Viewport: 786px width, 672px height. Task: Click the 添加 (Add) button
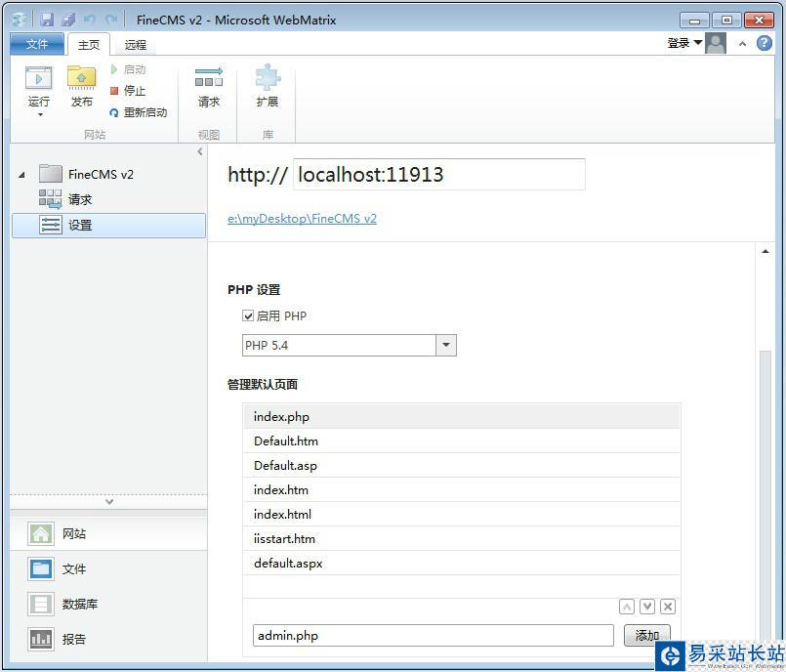click(646, 636)
